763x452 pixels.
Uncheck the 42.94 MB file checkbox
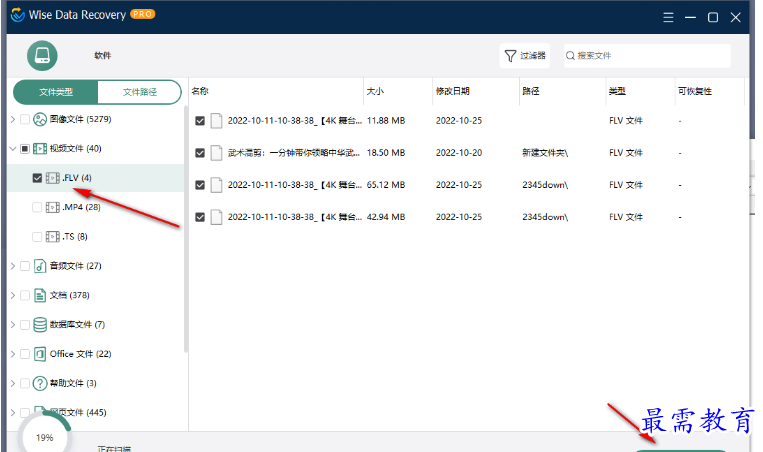200,217
